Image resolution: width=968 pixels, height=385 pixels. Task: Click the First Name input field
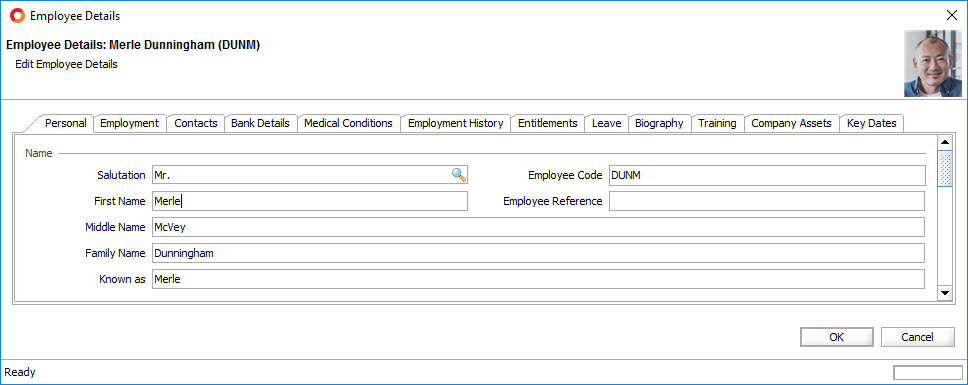point(310,201)
